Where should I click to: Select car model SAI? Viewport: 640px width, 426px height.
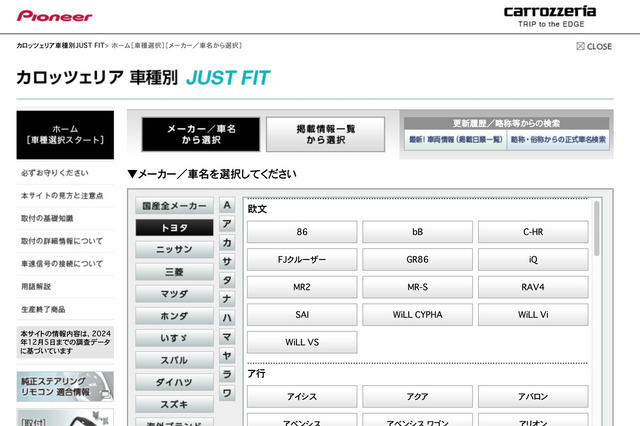[302, 315]
